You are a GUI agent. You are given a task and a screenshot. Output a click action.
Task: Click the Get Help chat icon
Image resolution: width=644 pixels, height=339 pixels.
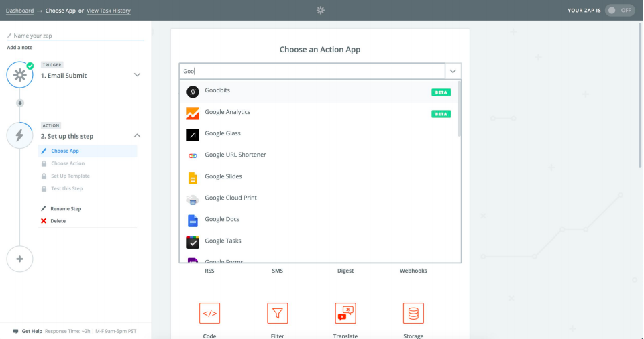pyautogui.click(x=15, y=331)
